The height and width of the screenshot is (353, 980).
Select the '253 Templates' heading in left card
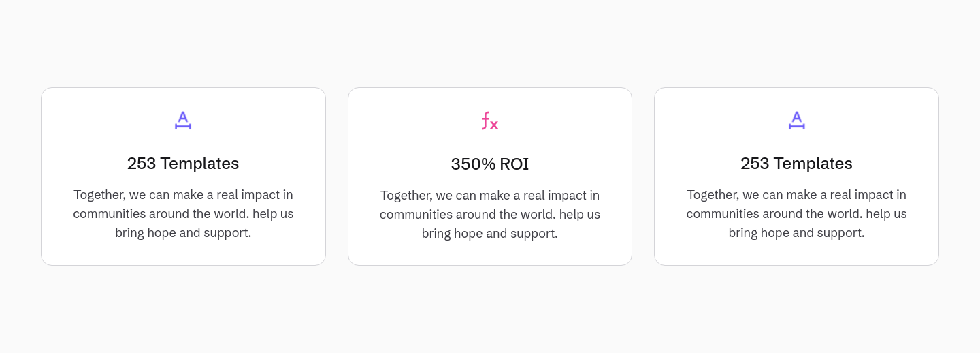(183, 164)
